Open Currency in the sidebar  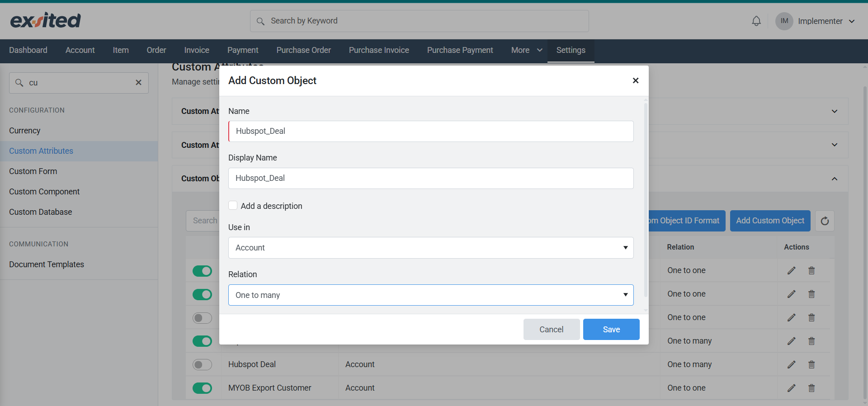click(25, 131)
